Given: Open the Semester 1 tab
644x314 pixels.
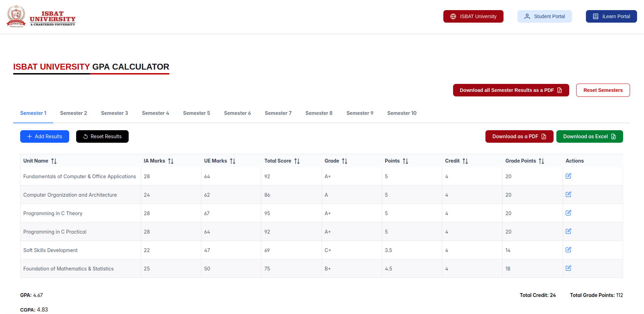Looking at the screenshot, I should coord(33,113).
